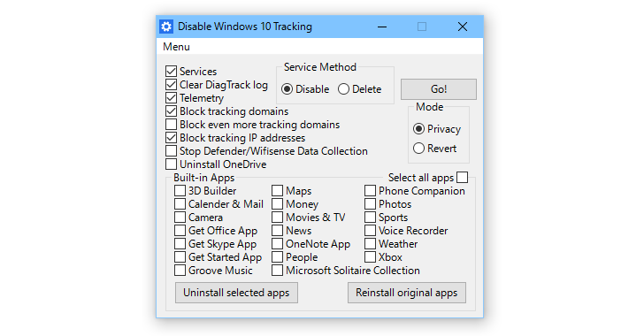Select Calender & Mail app checkbox

point(180,203)
